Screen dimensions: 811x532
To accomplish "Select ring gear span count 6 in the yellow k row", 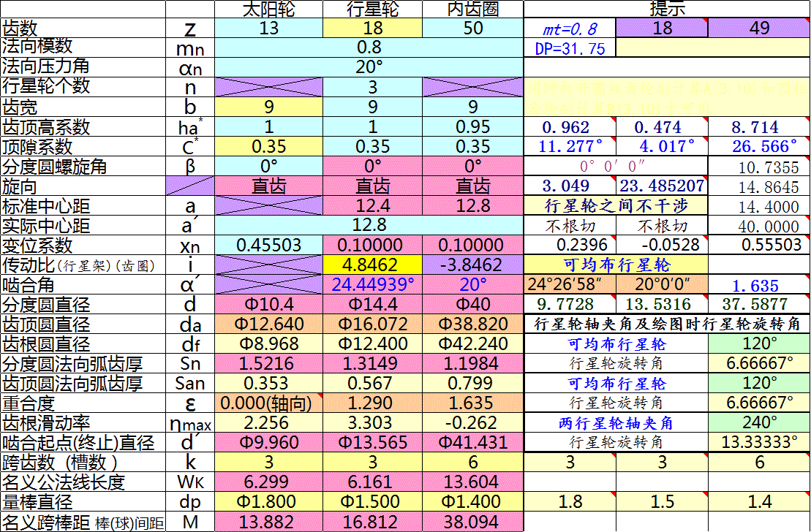I will pyautogui.click(x=472, y=462).
